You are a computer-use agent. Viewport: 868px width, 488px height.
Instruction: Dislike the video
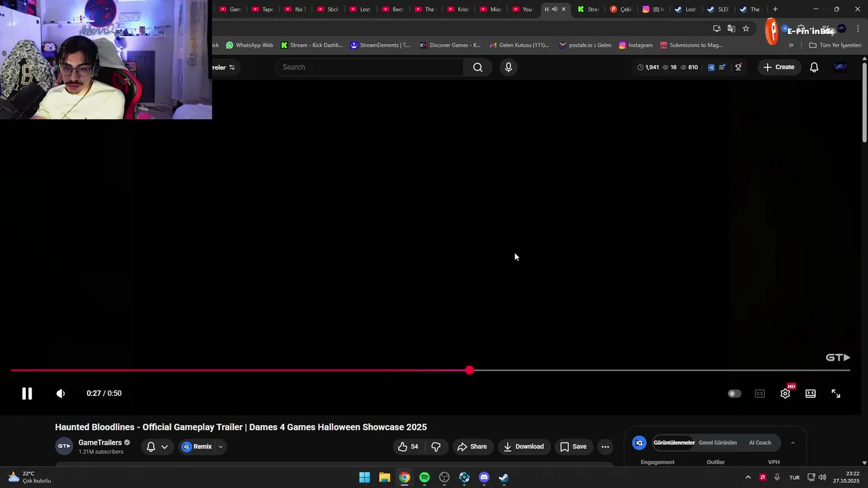tap(436, 447)
